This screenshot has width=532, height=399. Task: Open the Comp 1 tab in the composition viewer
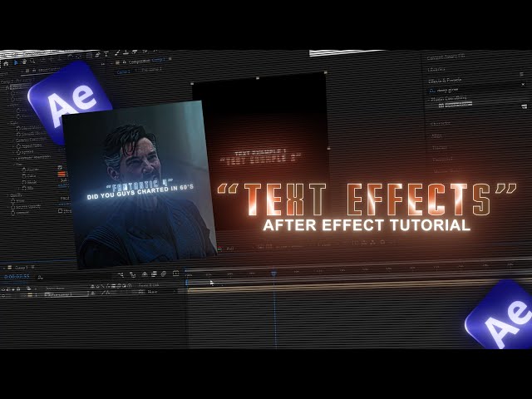click(x=123, y=71)
